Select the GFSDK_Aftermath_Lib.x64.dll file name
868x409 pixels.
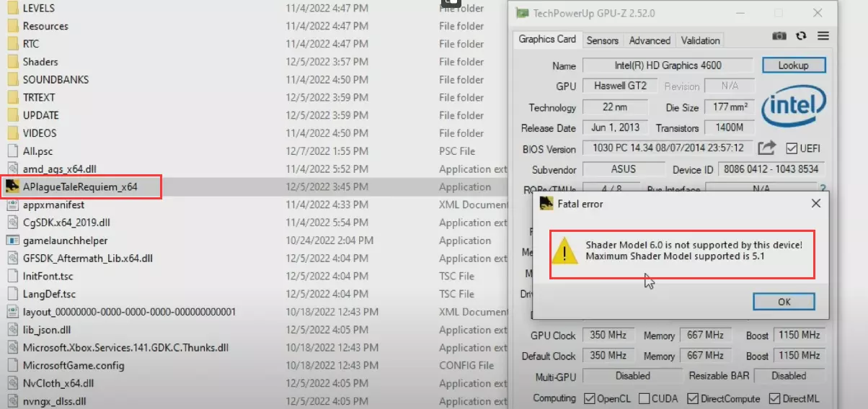click(88, 259)
